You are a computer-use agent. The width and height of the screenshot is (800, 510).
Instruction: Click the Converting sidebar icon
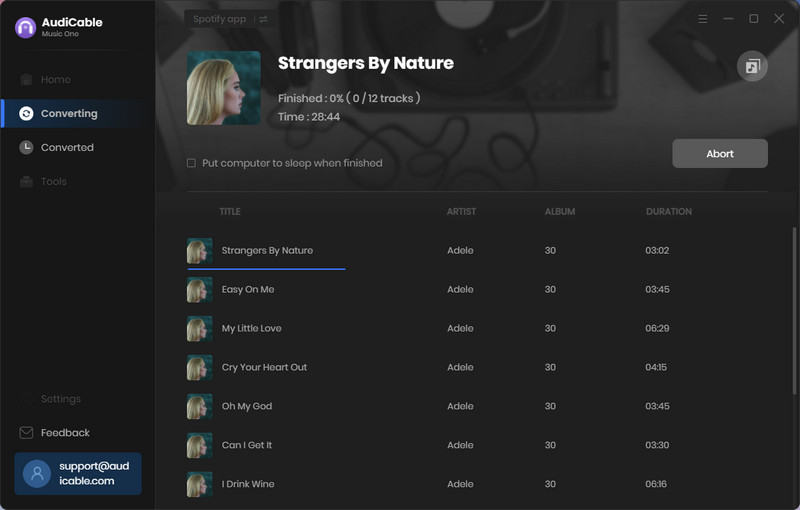coord(26,114)
